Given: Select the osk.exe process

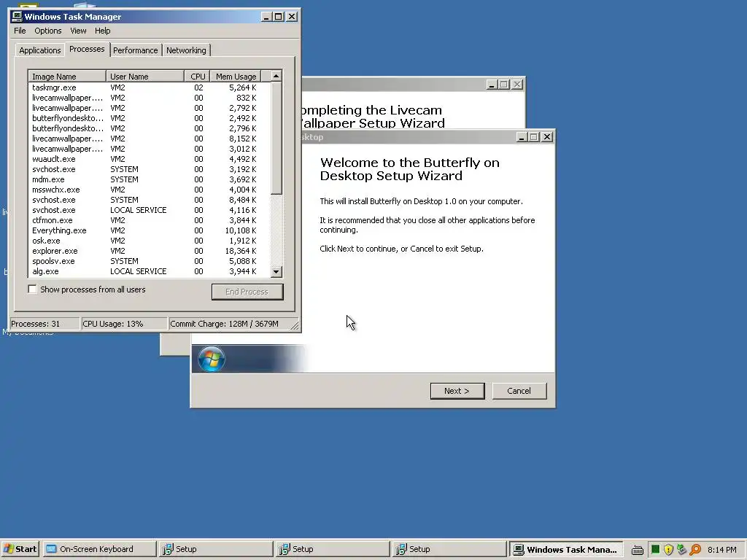Looking at the screenshot, I should pos(149,241).
